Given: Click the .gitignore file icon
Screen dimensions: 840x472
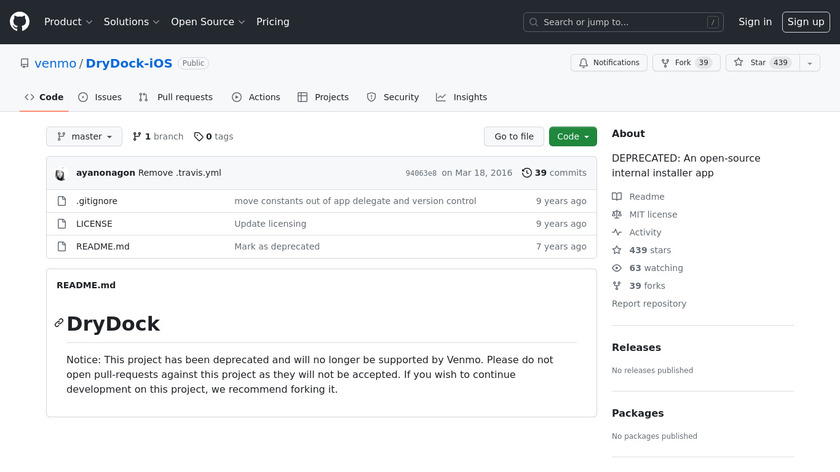Looking at the screenshot, I should point(62,201).
